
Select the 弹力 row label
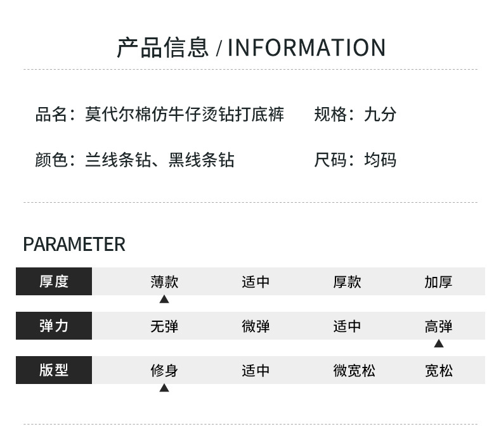pos(54,326)
